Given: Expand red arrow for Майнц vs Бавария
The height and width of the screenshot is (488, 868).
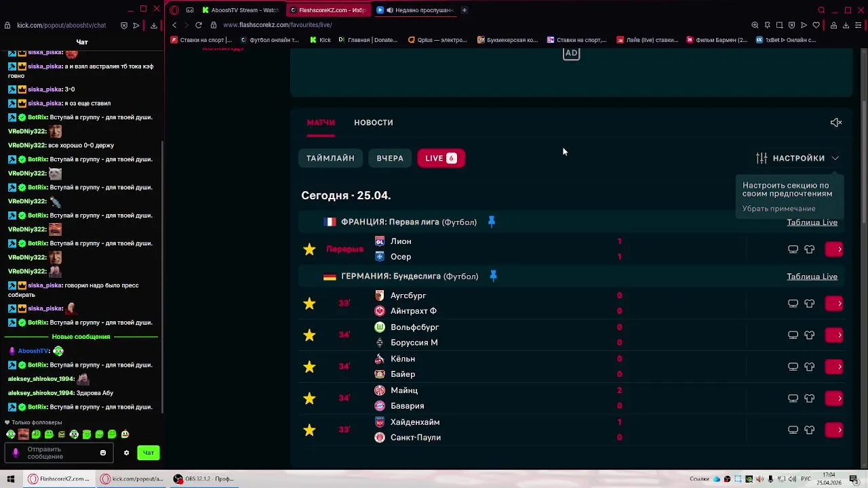Looking at the screenshot, I should [x=834, y=399].
